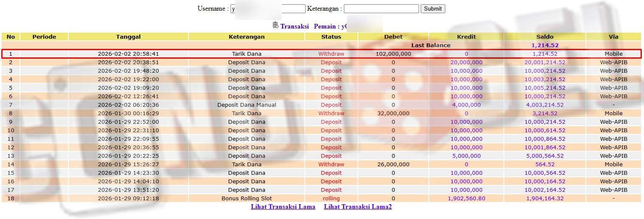Viewport: 644px width, 219px height.
Task: Open Lihat Transaksi Lama link
Action: tap(283, 207)
